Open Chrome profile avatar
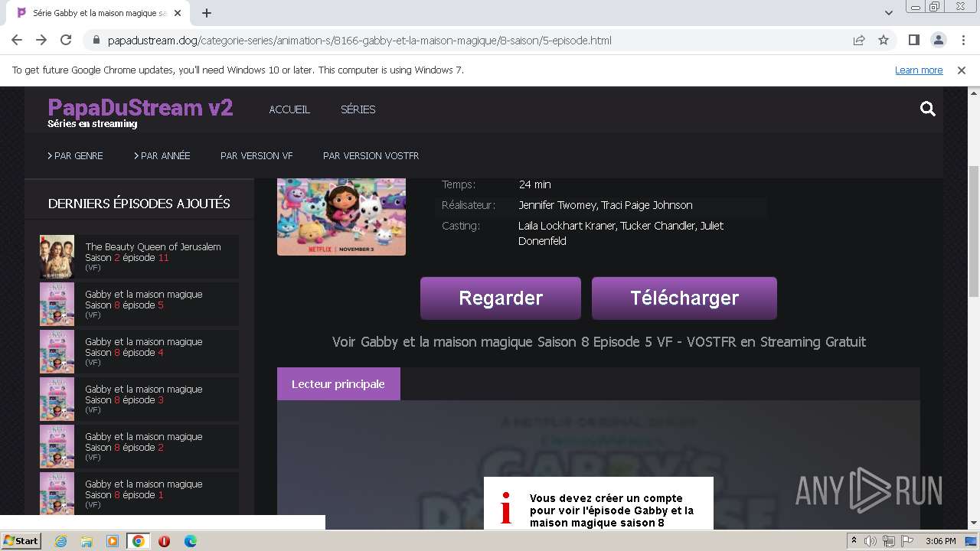 pos(938,41)
